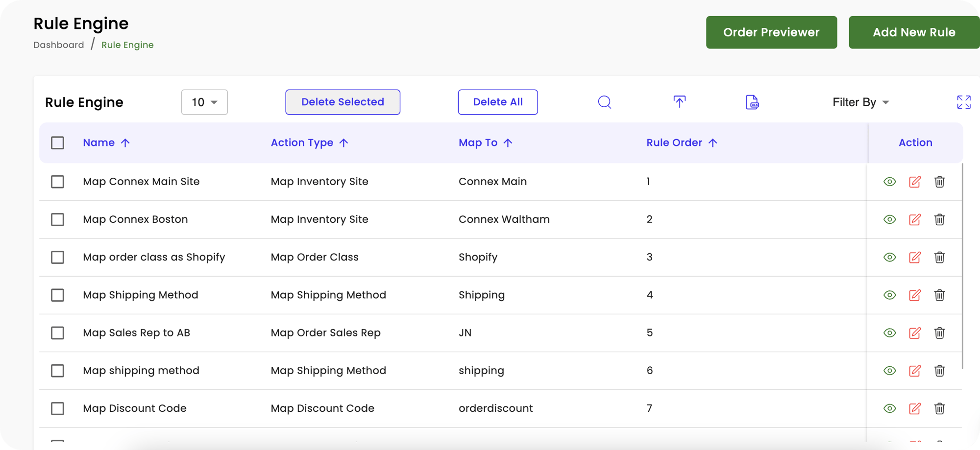Click the Map Order Sales Rep cell

325,333
